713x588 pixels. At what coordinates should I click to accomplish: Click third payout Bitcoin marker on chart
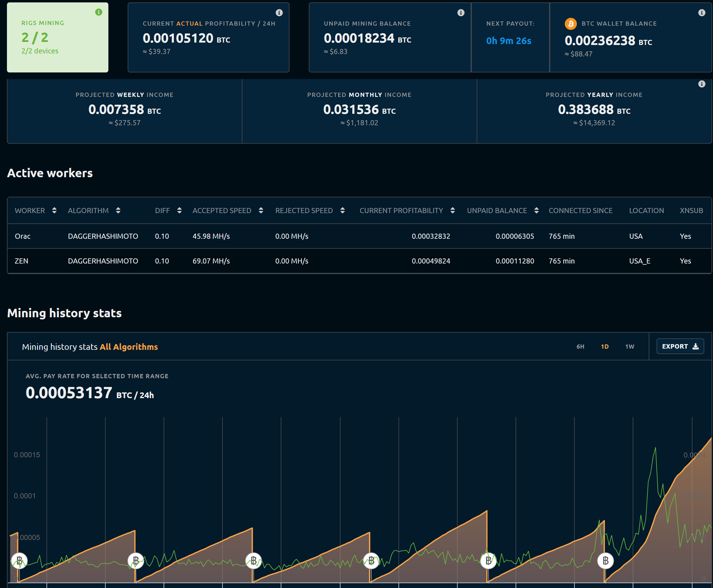(x=253, y=561)
